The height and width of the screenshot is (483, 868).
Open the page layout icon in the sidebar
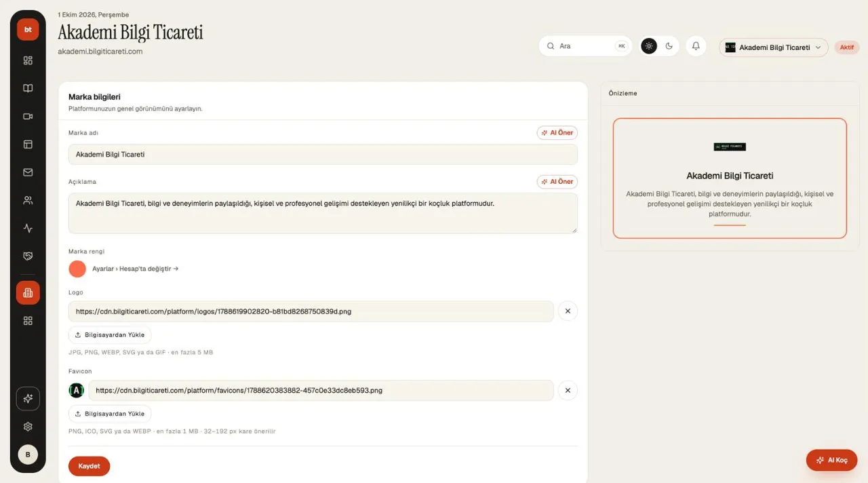28,144
